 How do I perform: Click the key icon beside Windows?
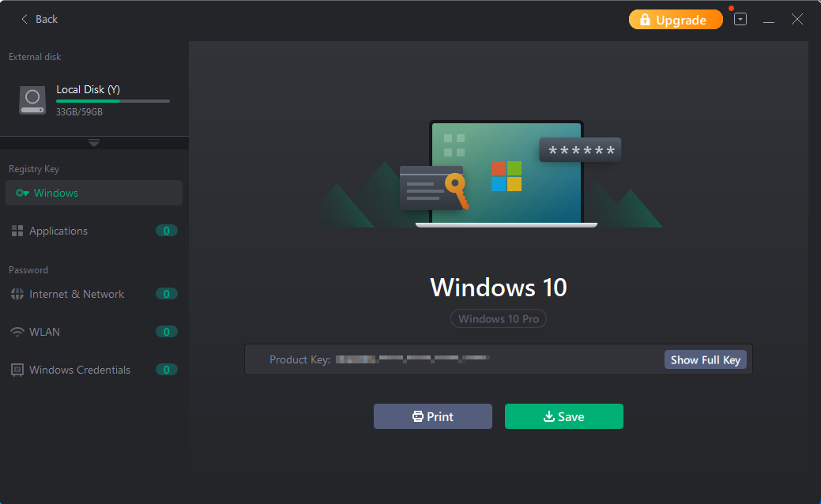22,193
